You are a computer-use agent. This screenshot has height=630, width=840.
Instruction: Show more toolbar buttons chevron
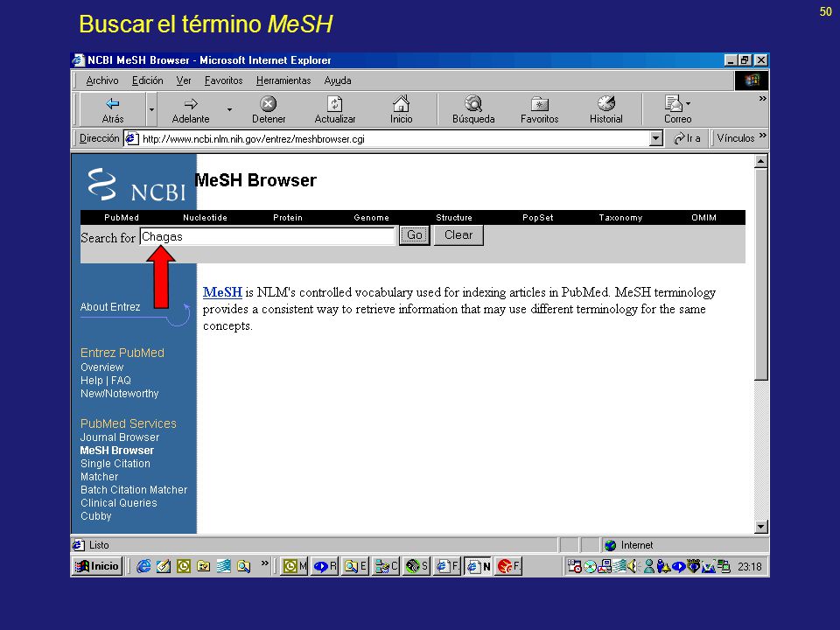[x=762, y=99]
